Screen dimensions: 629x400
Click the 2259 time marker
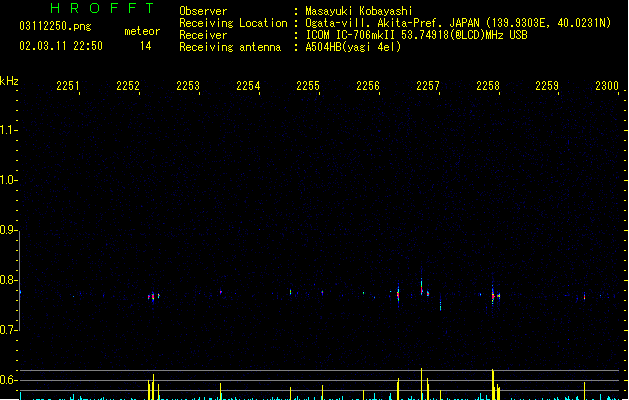click(x=547, y=86)
